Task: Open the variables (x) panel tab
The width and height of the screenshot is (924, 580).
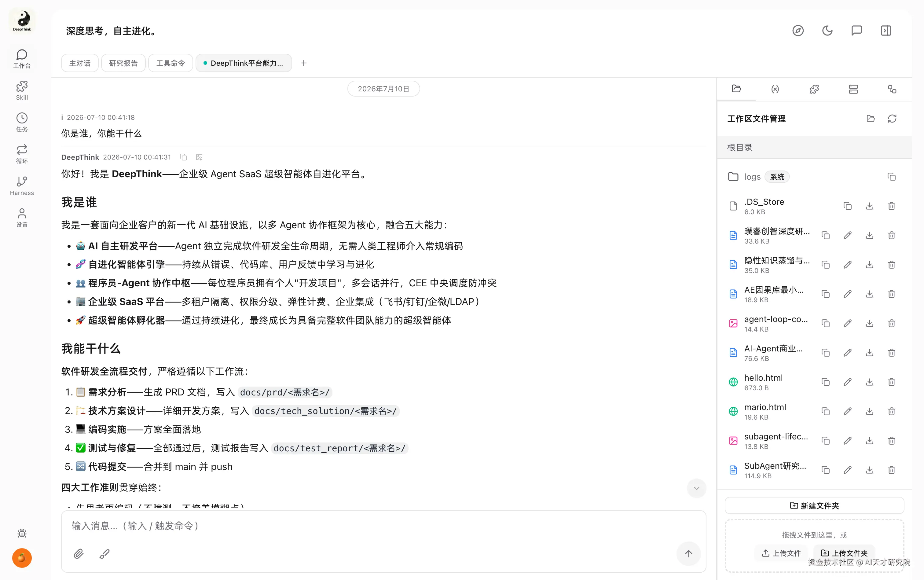Action: point(775,89)
